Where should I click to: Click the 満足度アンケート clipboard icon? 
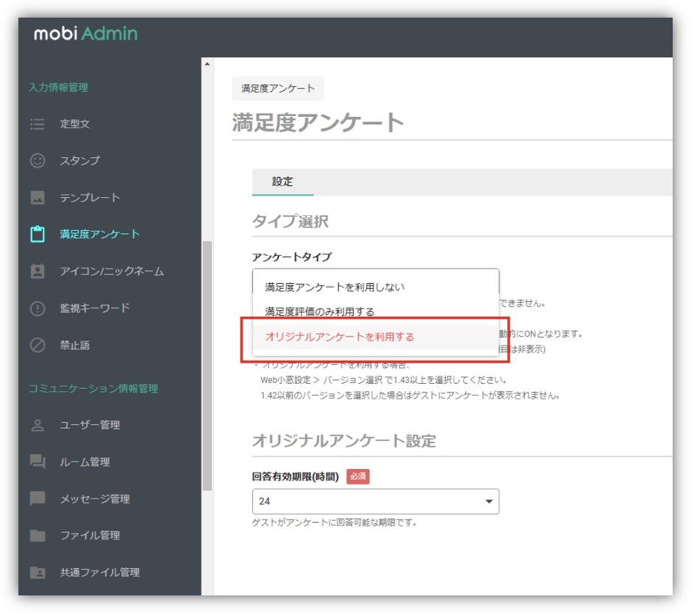pos(37,234)
